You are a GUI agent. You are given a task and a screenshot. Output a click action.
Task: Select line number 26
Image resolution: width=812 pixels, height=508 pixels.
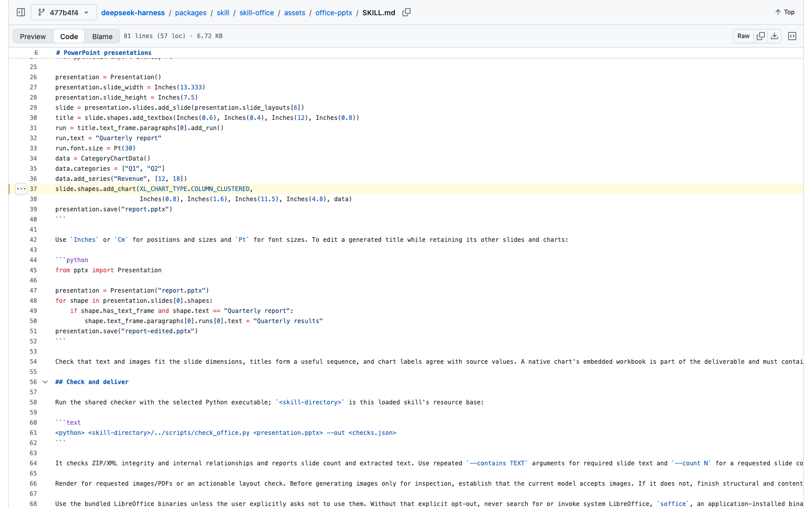(33, 77)
